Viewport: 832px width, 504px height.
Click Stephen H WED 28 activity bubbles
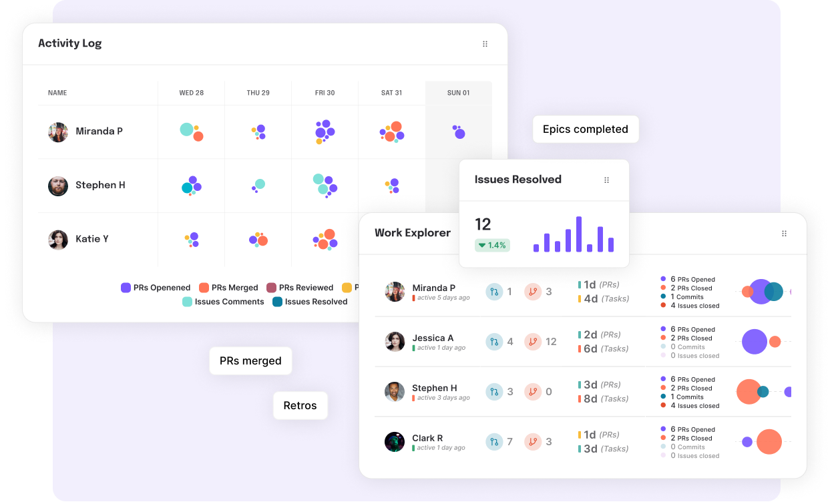(x=192, y=185)
